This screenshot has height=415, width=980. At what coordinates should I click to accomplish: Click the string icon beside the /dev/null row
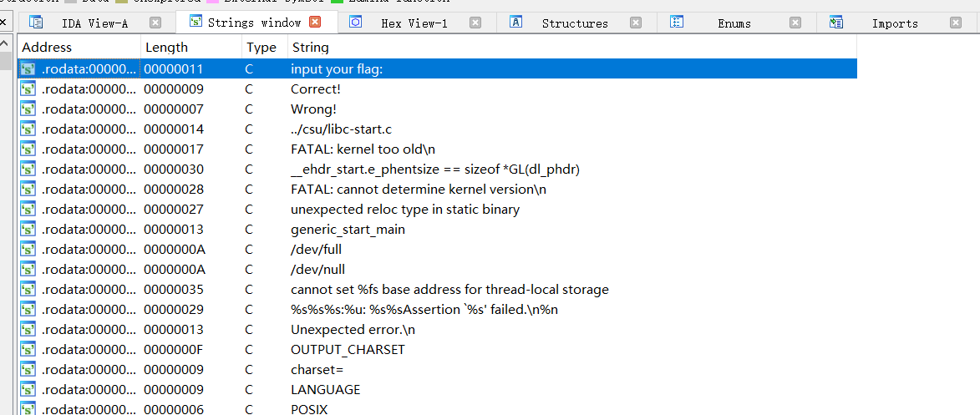pos(28,269)
